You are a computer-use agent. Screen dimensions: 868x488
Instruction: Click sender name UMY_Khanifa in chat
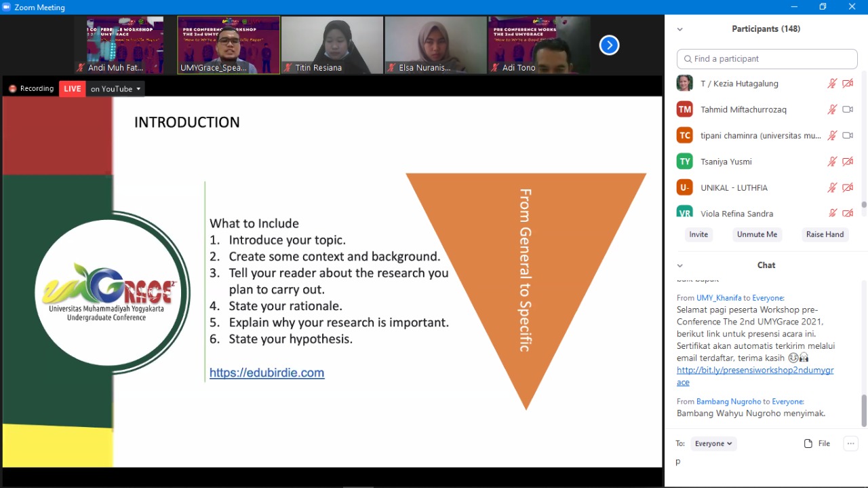(719, 298)
